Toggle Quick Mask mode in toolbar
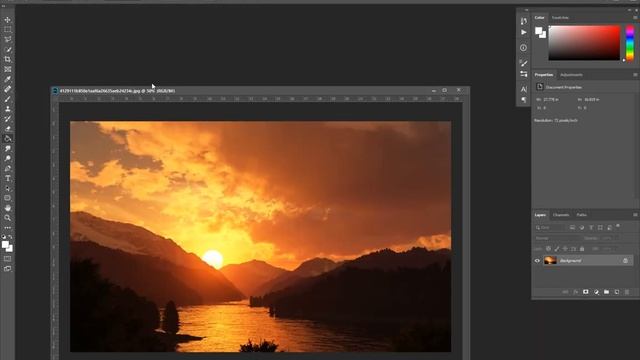This screenshot has width=640, height=360. (7, 259)
